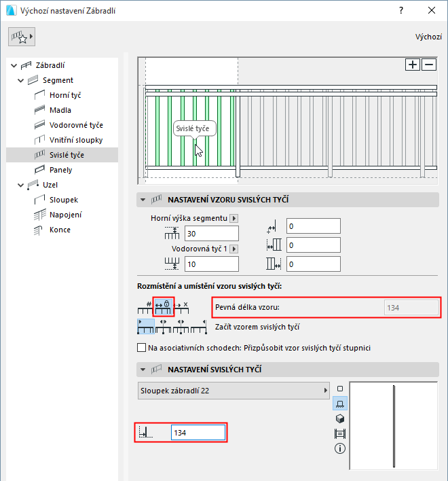This screenshot has height=481, width=448.
Task: Select Vnitřní sloupky in the tree
Action: point(76,140)
